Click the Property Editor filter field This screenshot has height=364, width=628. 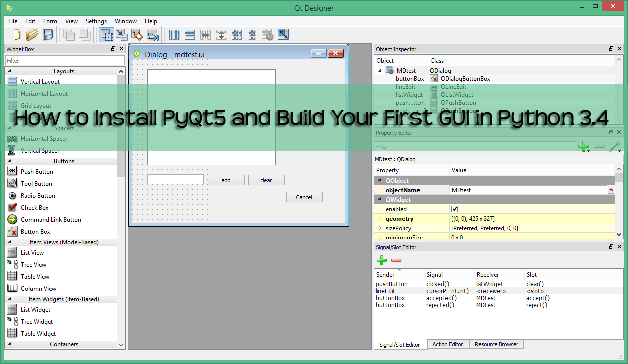475,146
